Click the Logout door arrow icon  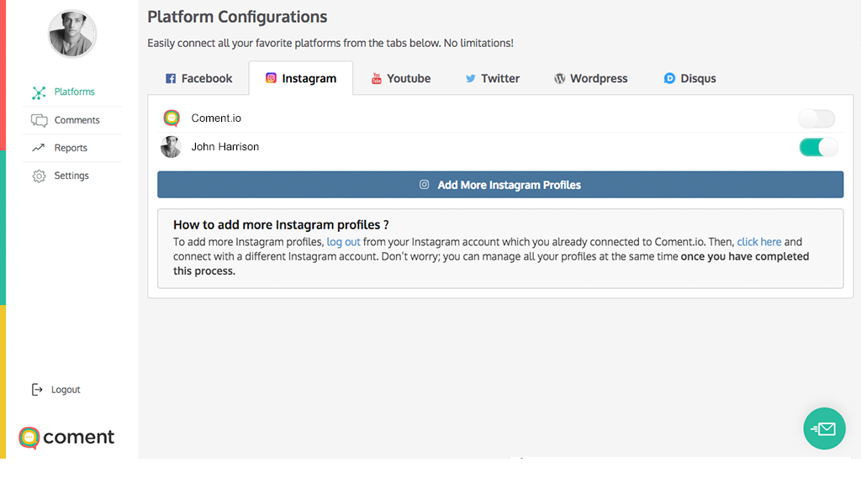click(37, 390)
